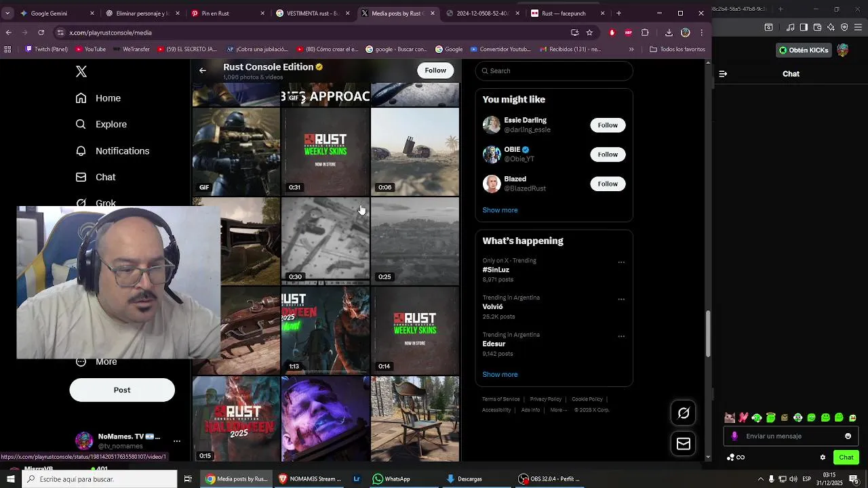Image resolution: width=868 pixels, height=488 pixels.
Task: Open more options for Edesur trend
Action: (x=621, y=337)
